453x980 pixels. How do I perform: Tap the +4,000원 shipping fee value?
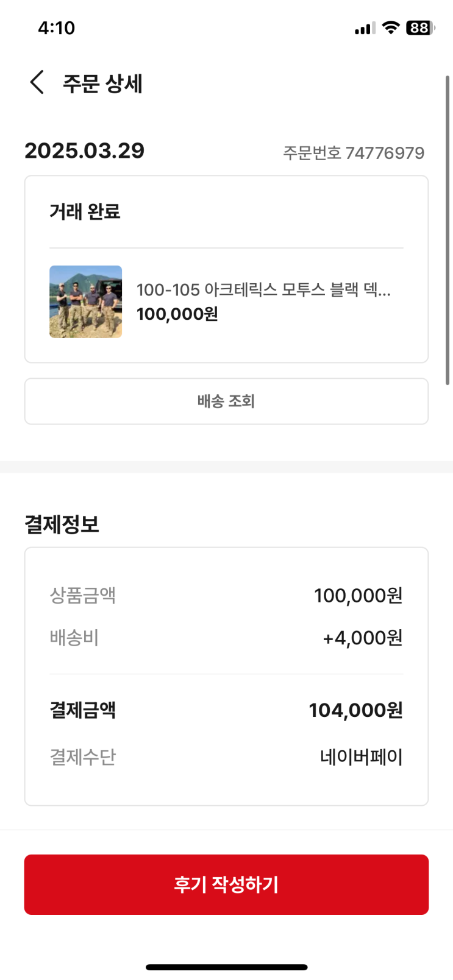point(362,638)
